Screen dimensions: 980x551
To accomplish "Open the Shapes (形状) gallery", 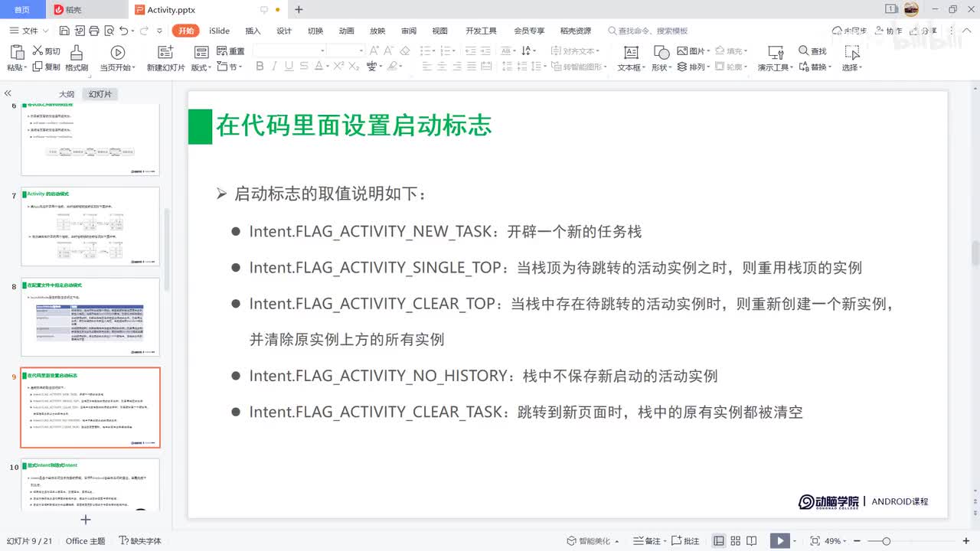I will point(661,58).
